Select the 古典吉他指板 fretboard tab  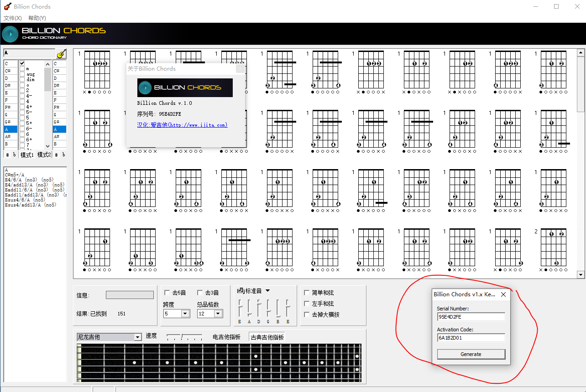(267, 337)
